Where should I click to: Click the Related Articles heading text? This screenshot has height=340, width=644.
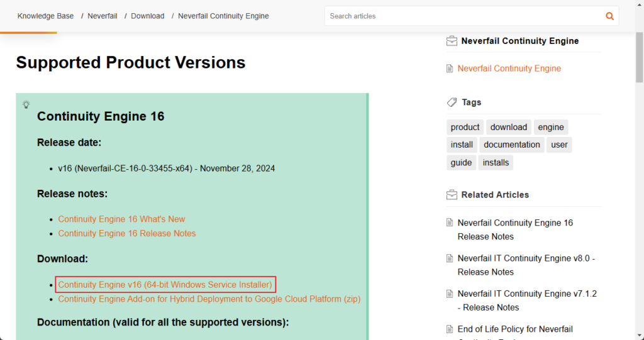click(x=496, y=195)
